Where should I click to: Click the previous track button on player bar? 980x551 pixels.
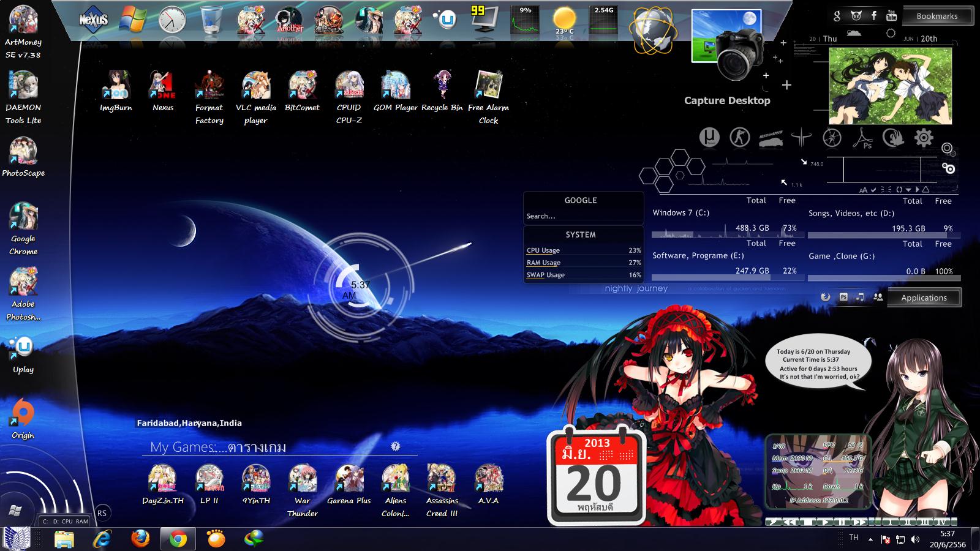pos(791,522)
